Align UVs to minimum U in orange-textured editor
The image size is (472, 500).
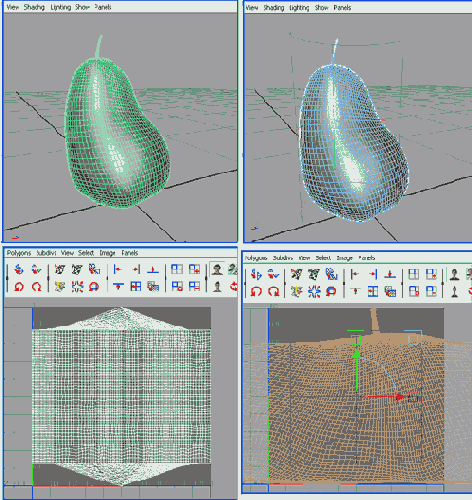[x=355, y=275]
